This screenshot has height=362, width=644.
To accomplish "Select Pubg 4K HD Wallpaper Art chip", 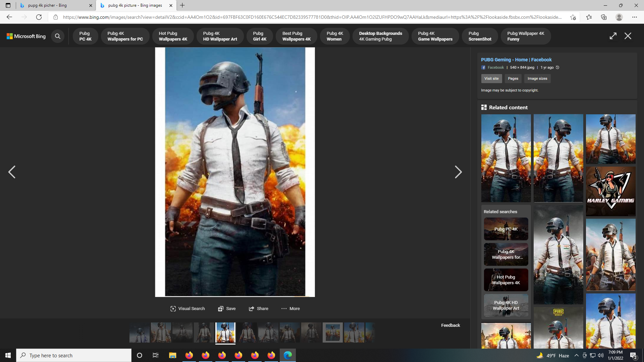I will (220, 36).
